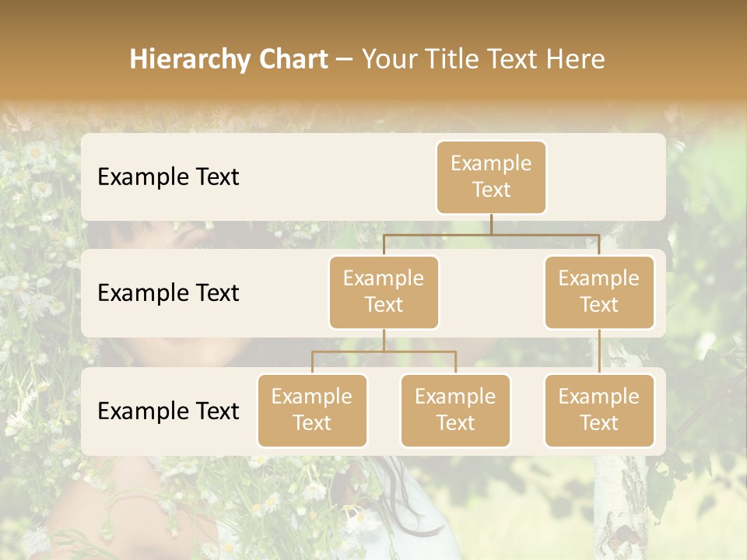
Task: Click the bottom row's Example Text label
Action: point(168,411)
